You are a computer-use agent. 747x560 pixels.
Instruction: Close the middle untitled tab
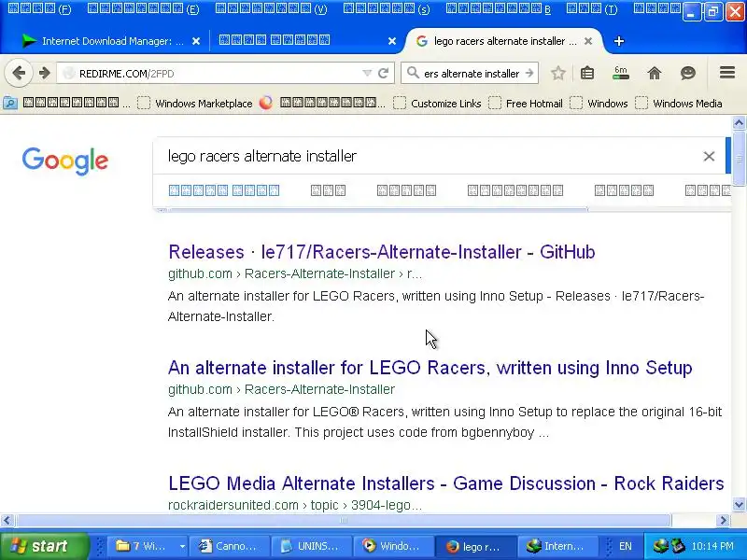[x=392, y=41]
